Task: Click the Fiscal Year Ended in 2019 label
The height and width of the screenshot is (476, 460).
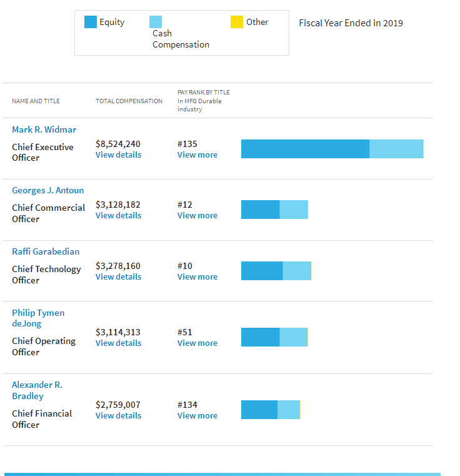Action: pyautogui.click(x=351, y=23)
